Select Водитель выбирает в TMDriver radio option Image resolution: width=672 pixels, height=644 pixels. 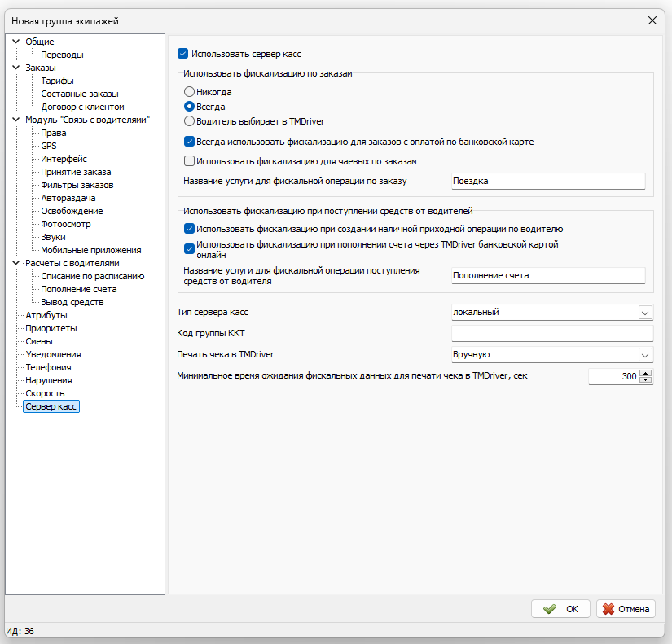[x=189, y=121]
